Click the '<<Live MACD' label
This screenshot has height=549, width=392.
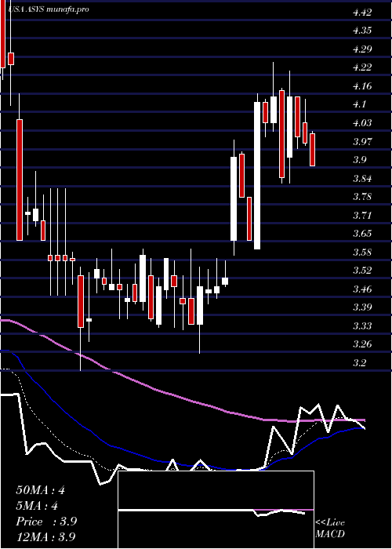click(330, 529)
